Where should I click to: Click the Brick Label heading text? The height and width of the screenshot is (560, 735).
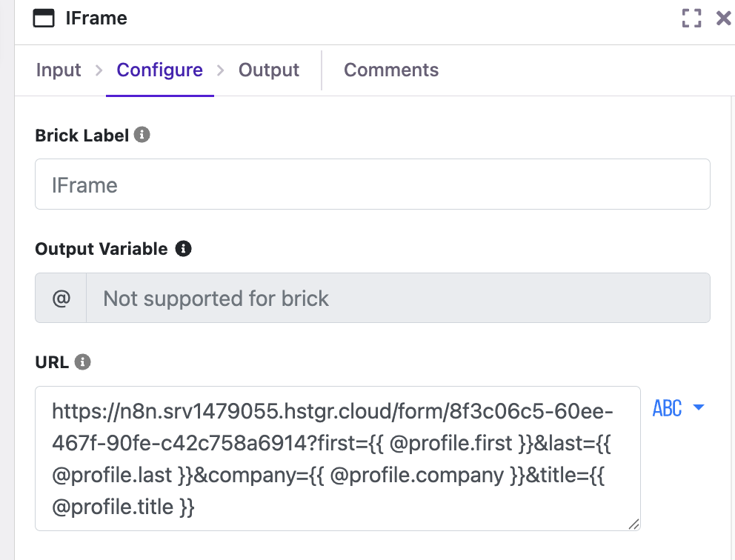pos(82,136)
